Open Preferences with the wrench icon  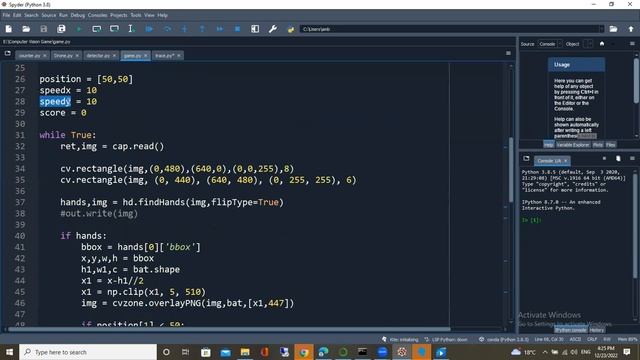(x=273, y=29)
